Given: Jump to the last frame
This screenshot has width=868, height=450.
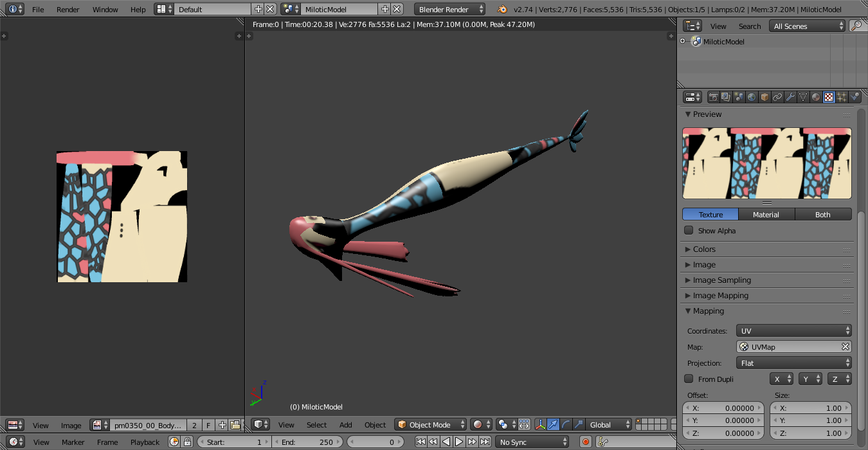Looking at the screenshot, I should (x=485, y=442).
